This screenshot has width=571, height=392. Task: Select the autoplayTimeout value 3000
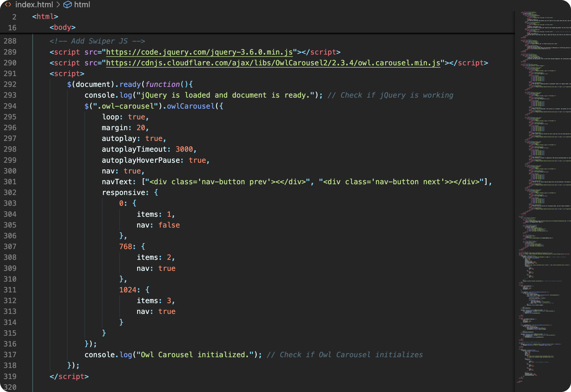(x=185, y=149)
